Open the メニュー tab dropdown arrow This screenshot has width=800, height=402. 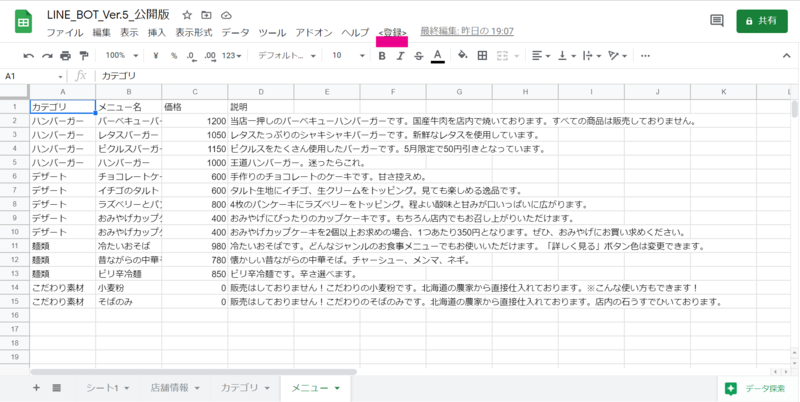337,389
